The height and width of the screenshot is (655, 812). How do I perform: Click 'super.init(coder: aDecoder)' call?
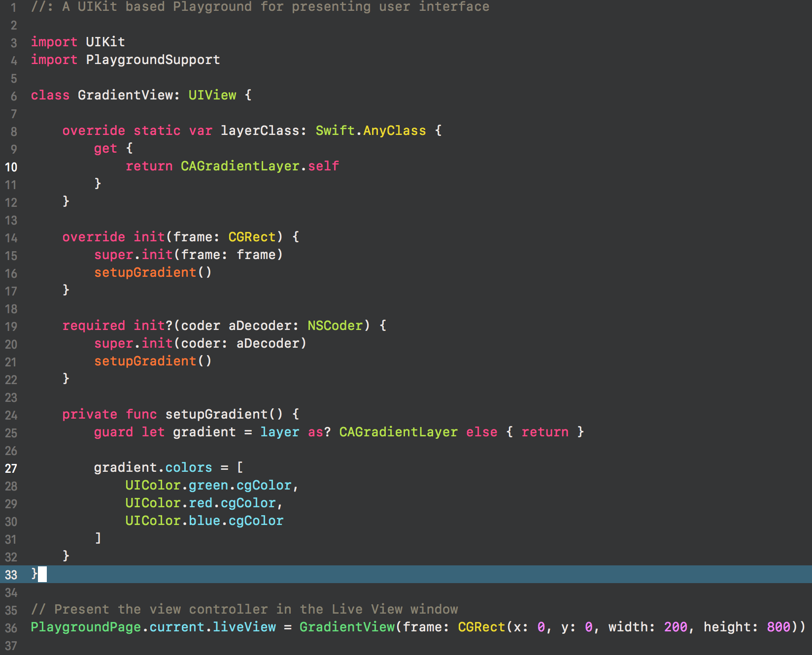pyautogui.click(x=200, y=343)
